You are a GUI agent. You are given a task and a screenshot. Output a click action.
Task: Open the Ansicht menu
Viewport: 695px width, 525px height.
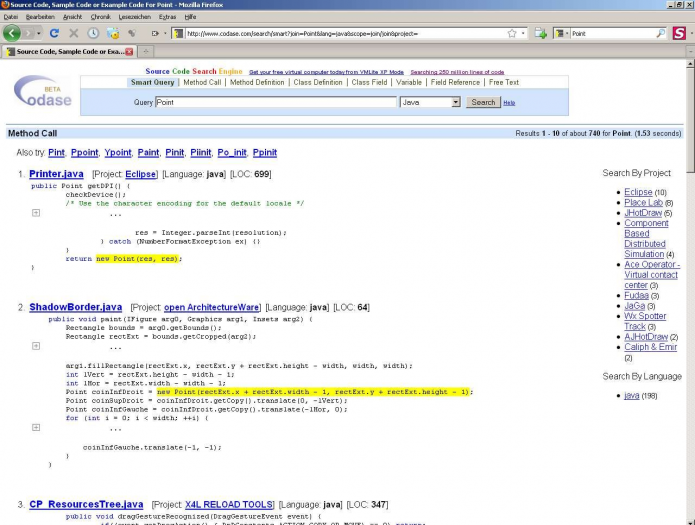pyautogui.click(x=72, y=17)
